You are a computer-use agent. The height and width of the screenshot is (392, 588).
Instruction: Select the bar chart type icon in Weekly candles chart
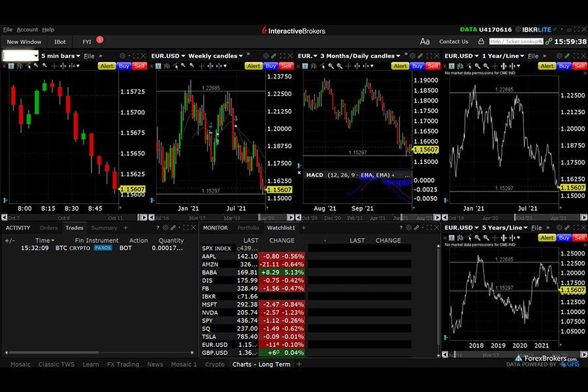click(167, 66)
